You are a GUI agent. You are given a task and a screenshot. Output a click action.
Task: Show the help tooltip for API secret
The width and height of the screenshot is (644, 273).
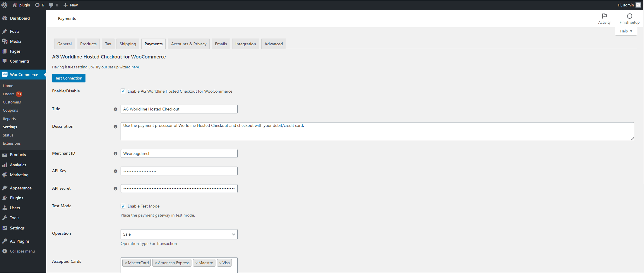[115, 189]
